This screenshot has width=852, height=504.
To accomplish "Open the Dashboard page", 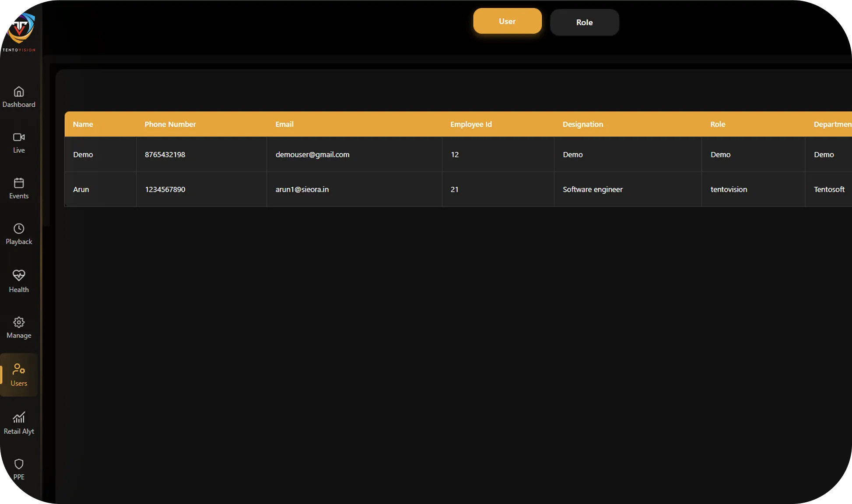I will [x=19, y=97].
